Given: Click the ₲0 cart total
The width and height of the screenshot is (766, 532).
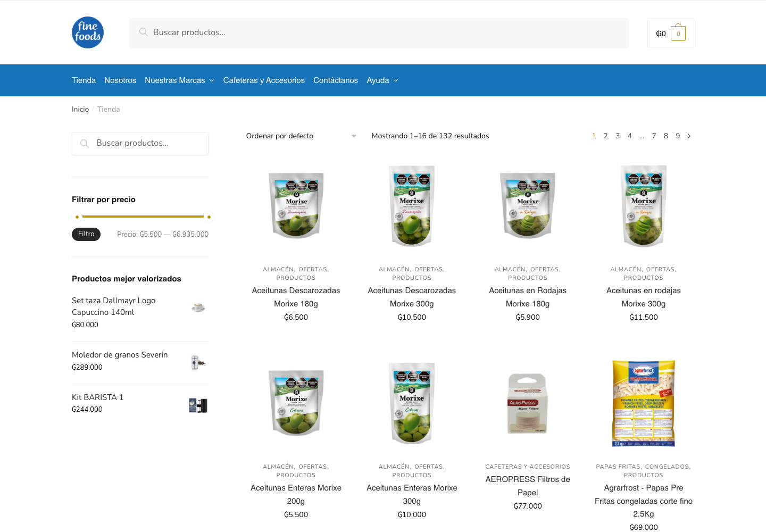Looking at the screenshot, I should [x=661, y=34].
